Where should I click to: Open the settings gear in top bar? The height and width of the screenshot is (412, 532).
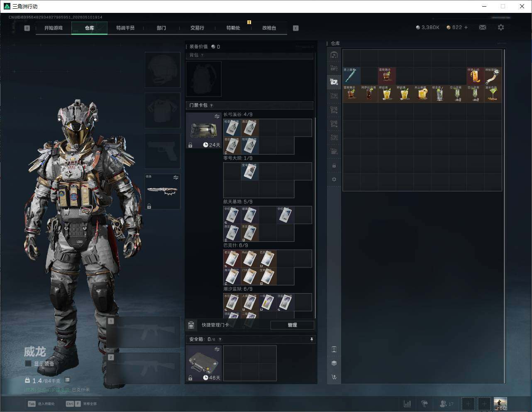501,27
